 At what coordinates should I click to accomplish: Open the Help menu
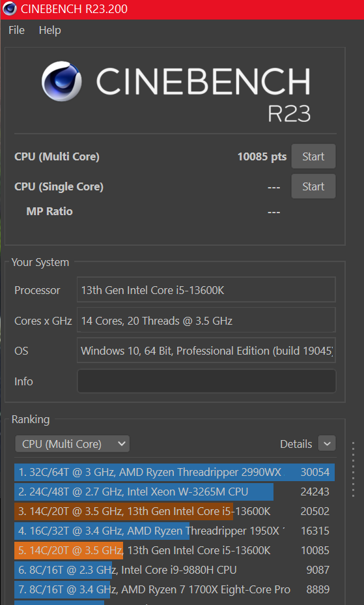tap(49, 30)
